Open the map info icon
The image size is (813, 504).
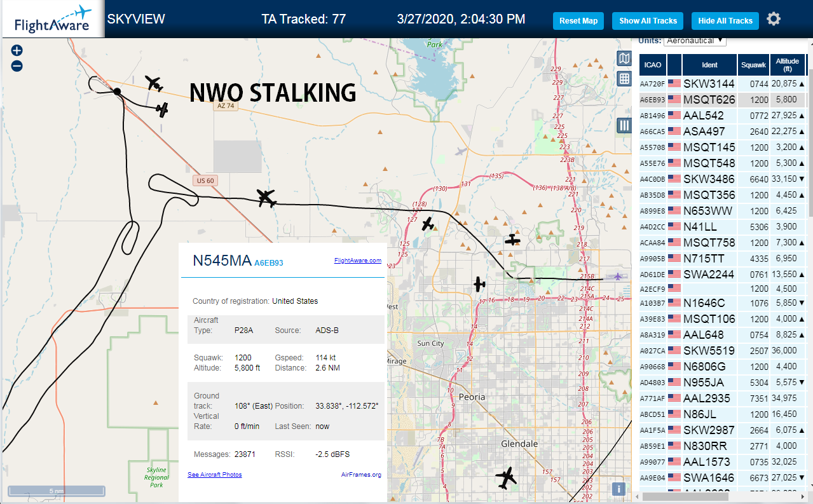pyautogui.click(x=618, y=489)
